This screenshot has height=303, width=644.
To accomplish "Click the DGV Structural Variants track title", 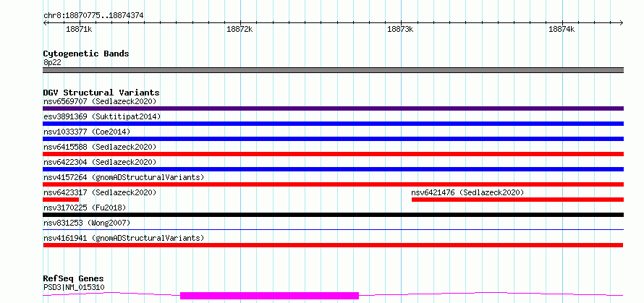I will 101,93.
